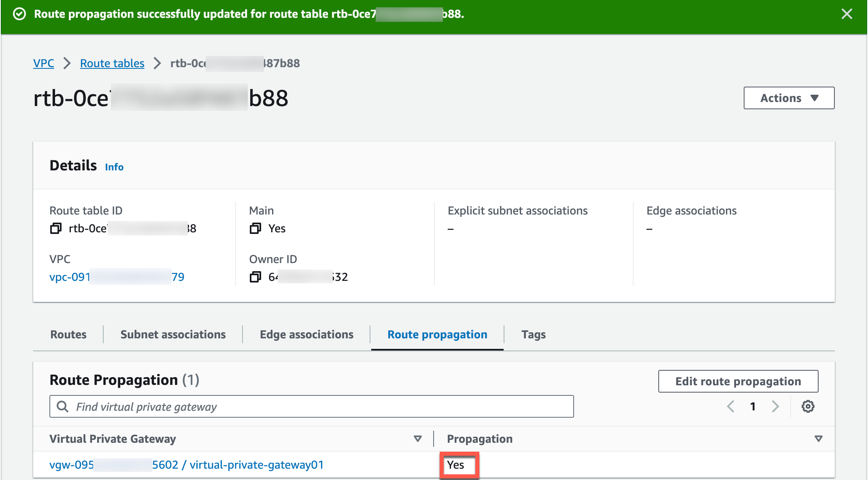Open the virtual-private-gateway01 link
This screenshot has width=868, height=480.
tap(257, 465)
